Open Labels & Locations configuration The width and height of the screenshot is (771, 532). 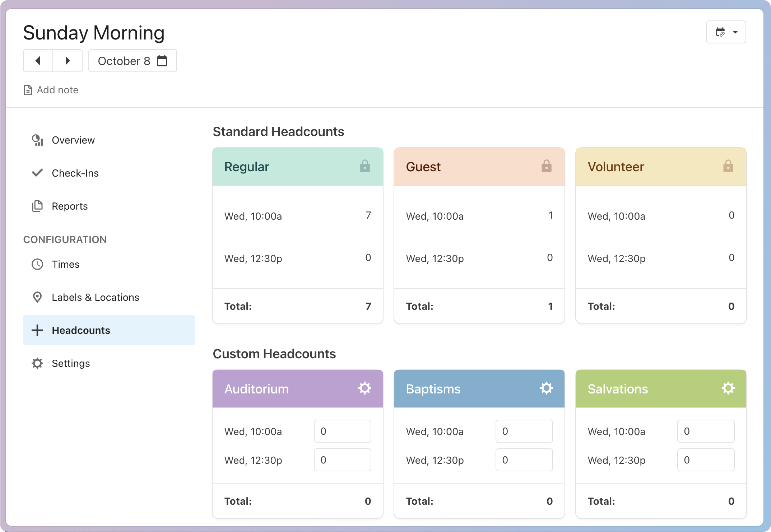click(95, 297)
